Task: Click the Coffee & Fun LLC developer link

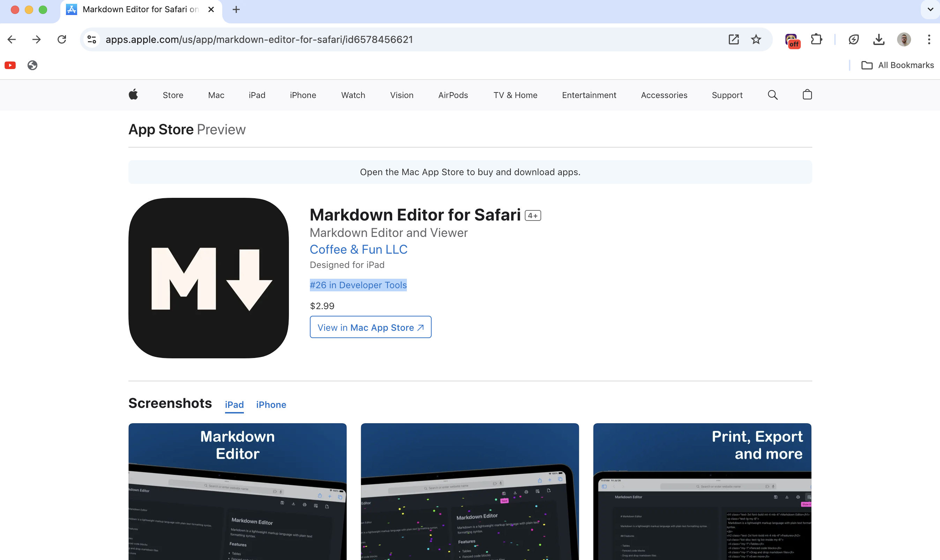Action: click(358, 249)
